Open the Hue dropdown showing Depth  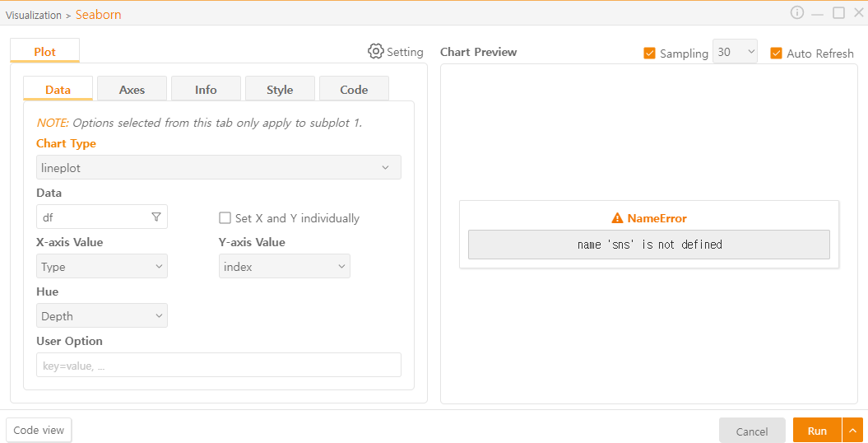click(102, 315)
